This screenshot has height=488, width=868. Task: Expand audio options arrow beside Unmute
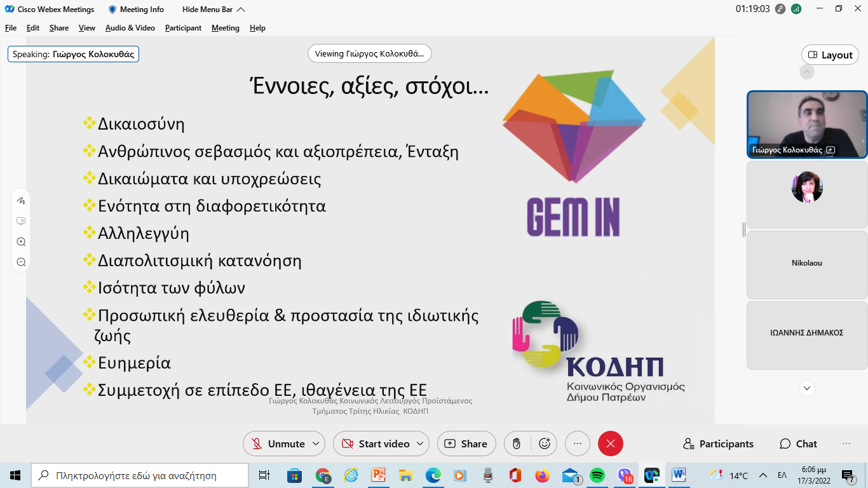(316, 444)
